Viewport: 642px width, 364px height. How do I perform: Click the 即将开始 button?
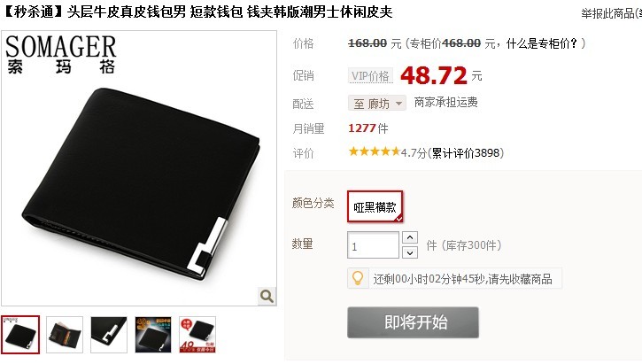pos(413,322)
